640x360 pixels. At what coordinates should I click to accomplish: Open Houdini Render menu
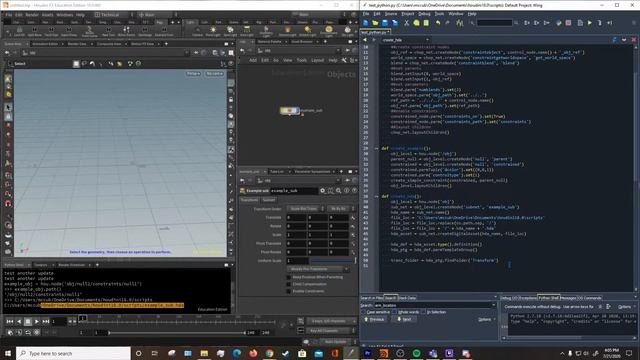point(32,15)
